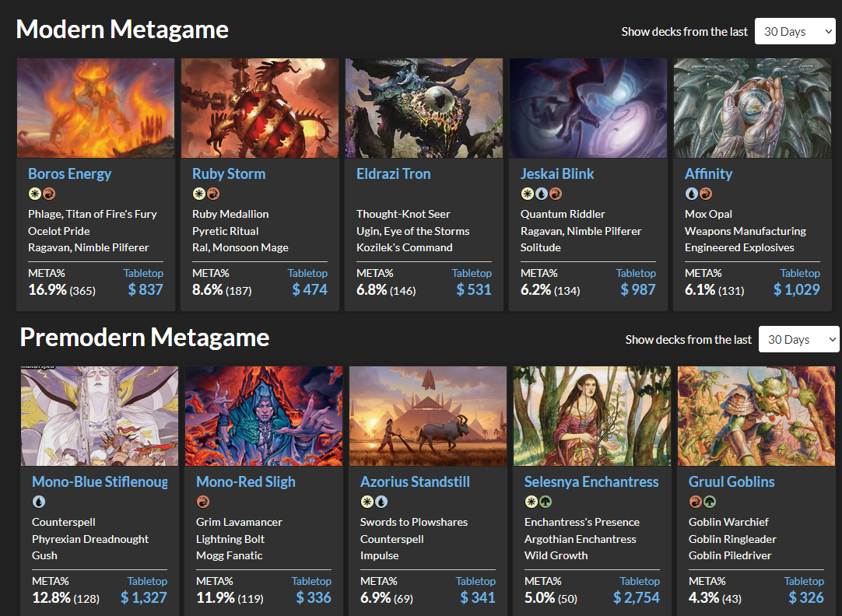The height and width of the screenshot is (616, 842).
Task: Open the Affinity deck link
Action: (x=708, y=174)
